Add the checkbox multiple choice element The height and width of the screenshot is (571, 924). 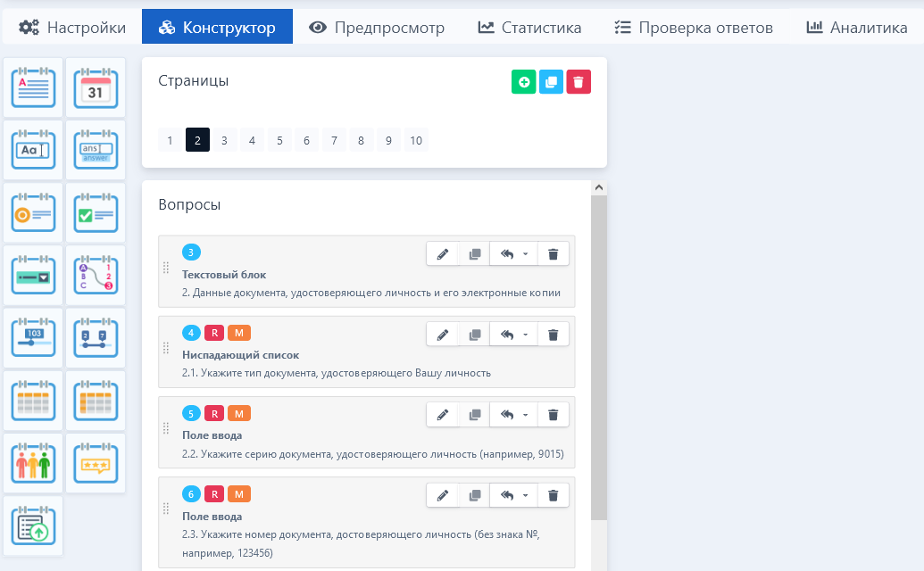pos(95,213)
